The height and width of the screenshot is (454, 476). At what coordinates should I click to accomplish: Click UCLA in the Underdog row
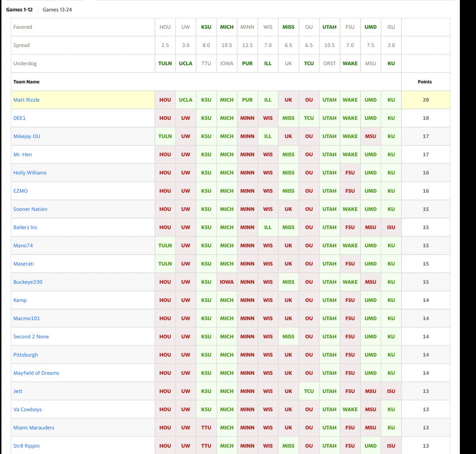(x=185, y=64)
